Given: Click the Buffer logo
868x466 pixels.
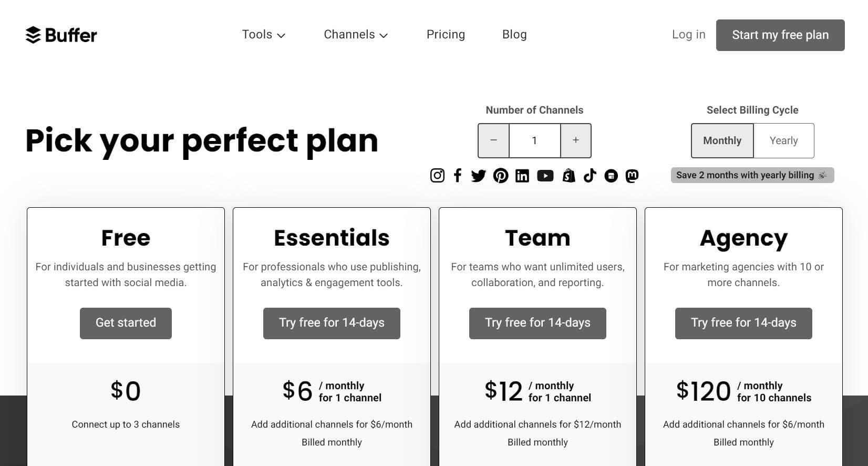Looking at the screenshot, I should click(x=61, y=35).
